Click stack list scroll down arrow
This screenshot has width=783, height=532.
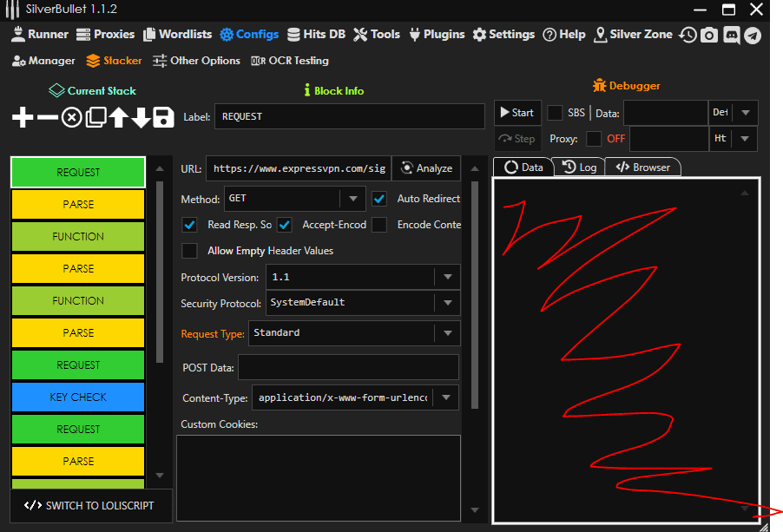tap(160, 476)
